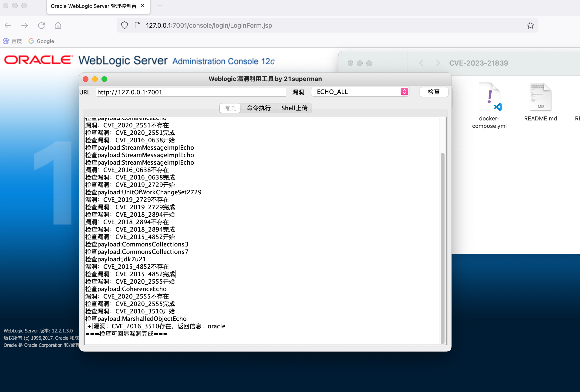The width and height of the screenshot is (580, 392).
Task: Click the shield tracking protection icon
Action: 125,25
